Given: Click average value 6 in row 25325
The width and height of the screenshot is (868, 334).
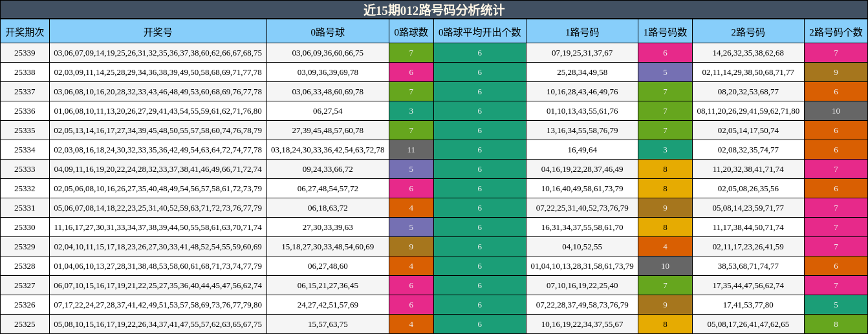Looking at the screenshot, I should pos(480,324).
